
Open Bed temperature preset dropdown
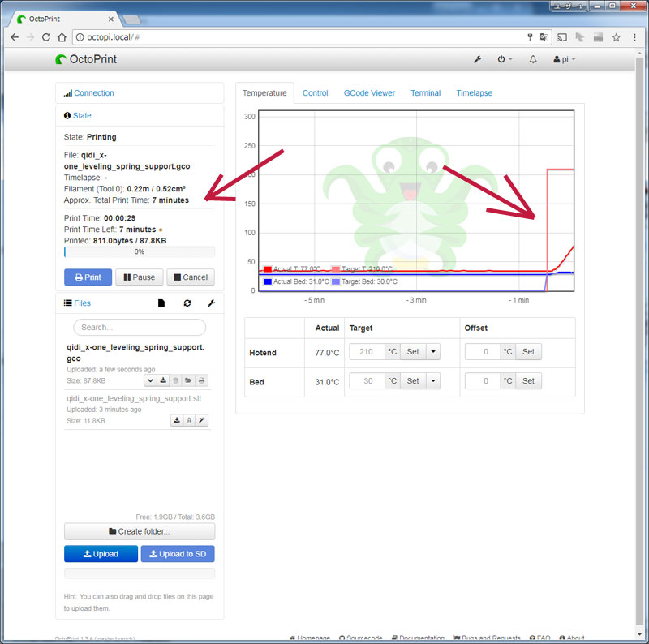pos(433,381)
